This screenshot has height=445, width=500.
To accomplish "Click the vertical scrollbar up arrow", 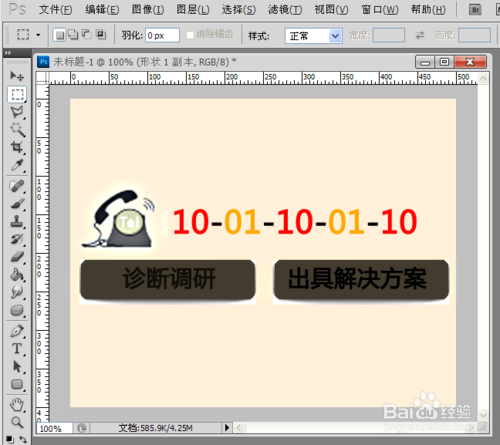I will point(483,79).
